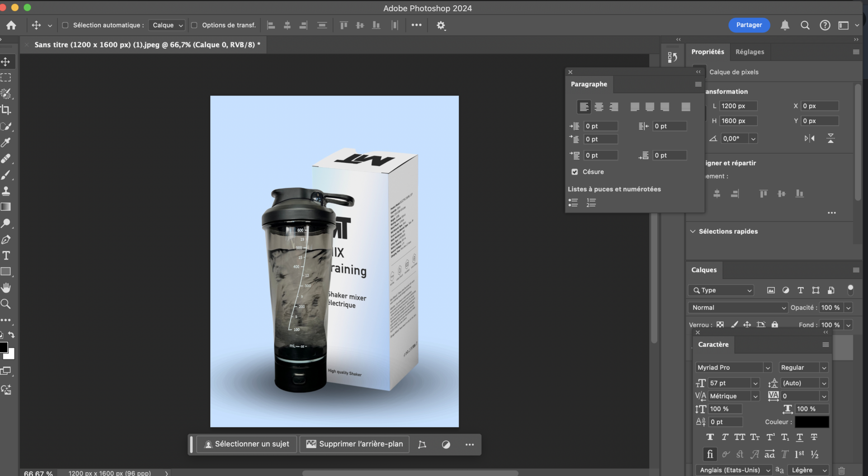Open the text Couleur swatch in Caractère
This screenshot has height=476, width=868.
pos(812,422)
